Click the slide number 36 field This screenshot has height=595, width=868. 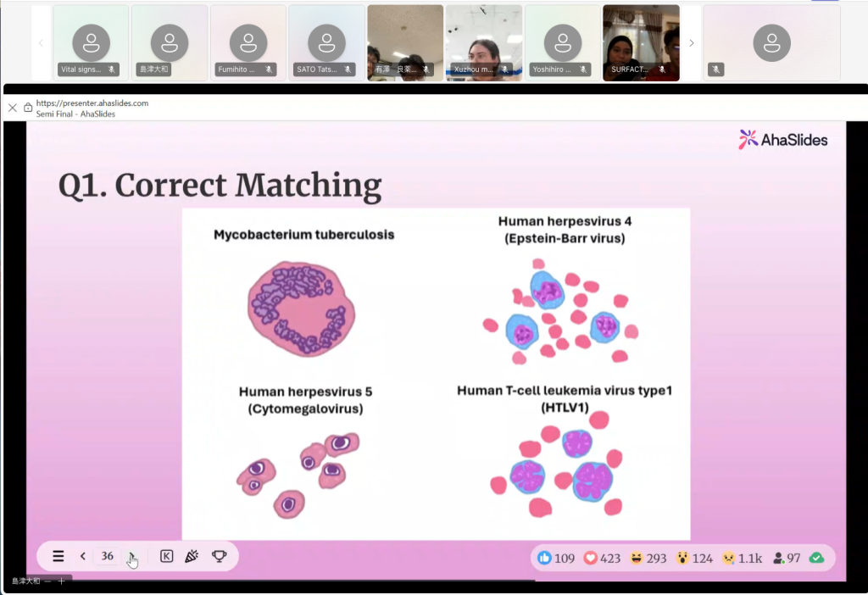108,556
